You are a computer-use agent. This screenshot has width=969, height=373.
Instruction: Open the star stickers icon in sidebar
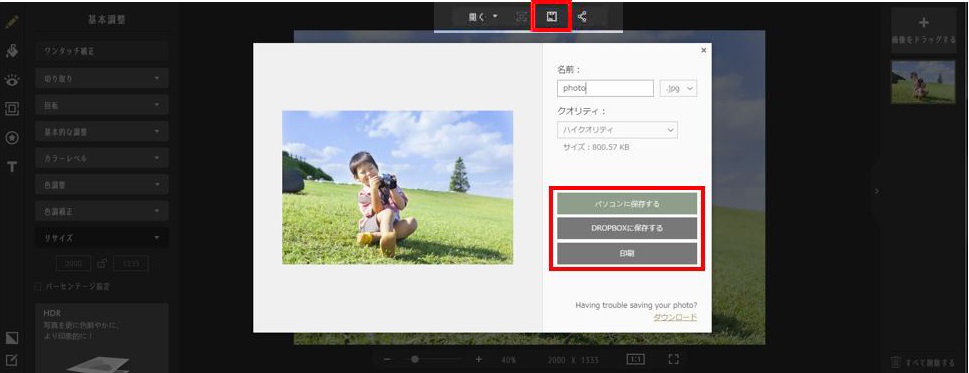12,138
